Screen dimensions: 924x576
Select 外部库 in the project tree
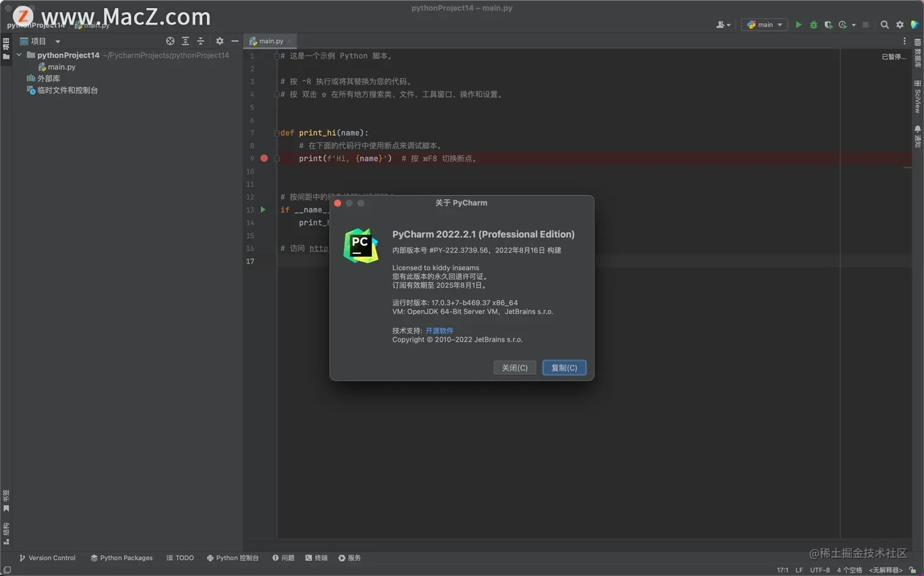(x=43, y=78)
